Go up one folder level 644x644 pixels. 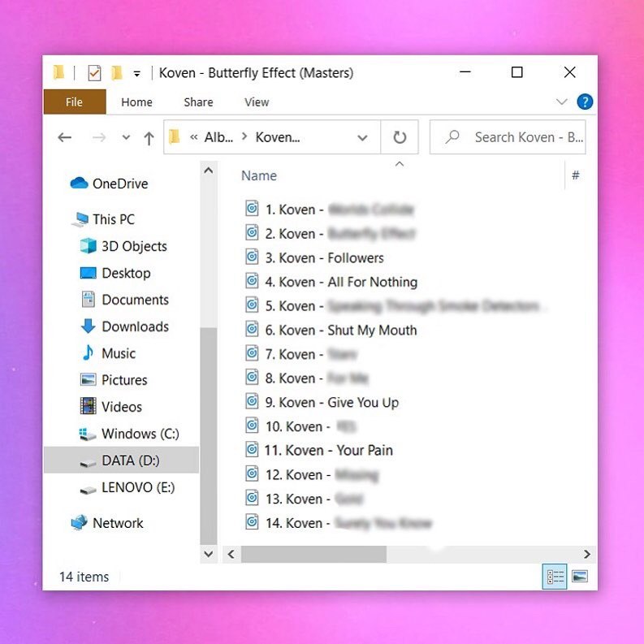coord(149,138)
